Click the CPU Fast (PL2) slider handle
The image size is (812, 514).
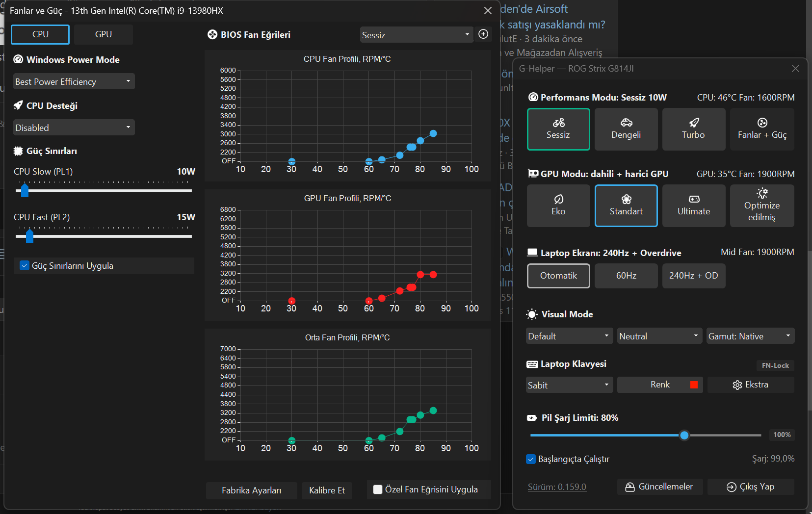(30, 236)
